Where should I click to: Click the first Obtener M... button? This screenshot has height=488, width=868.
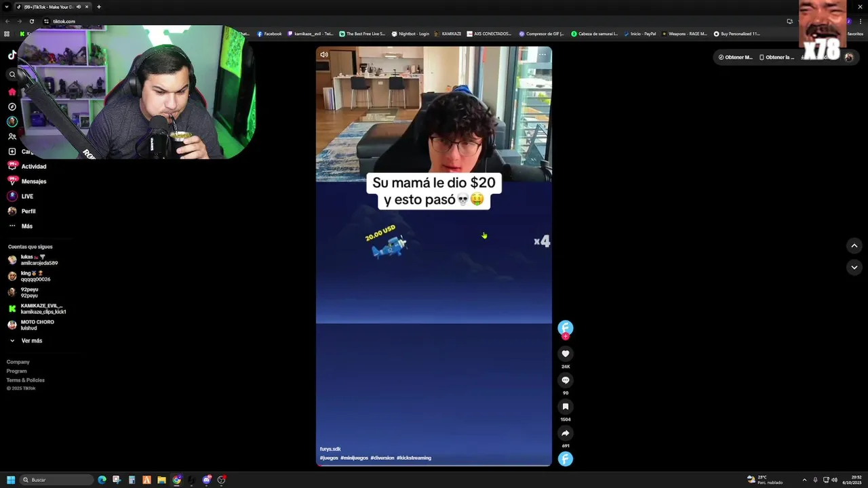pyautogui.click(x=735, y=57)
